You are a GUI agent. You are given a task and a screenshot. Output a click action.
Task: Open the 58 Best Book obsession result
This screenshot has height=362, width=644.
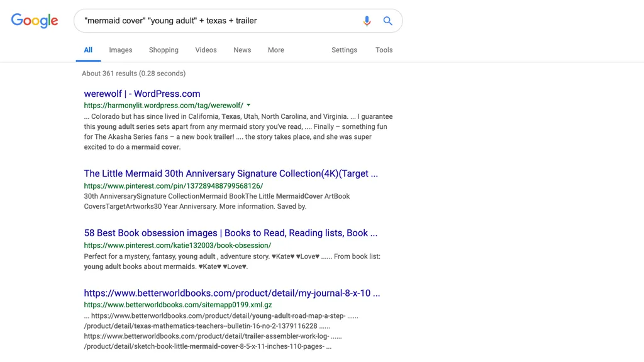(x=230, y=233)
